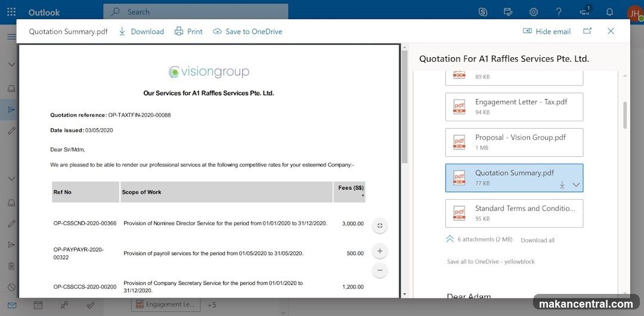644x316 pixels.
Task: Select the Quotation Summary.pdf attachment
Action: click(514, 178)
